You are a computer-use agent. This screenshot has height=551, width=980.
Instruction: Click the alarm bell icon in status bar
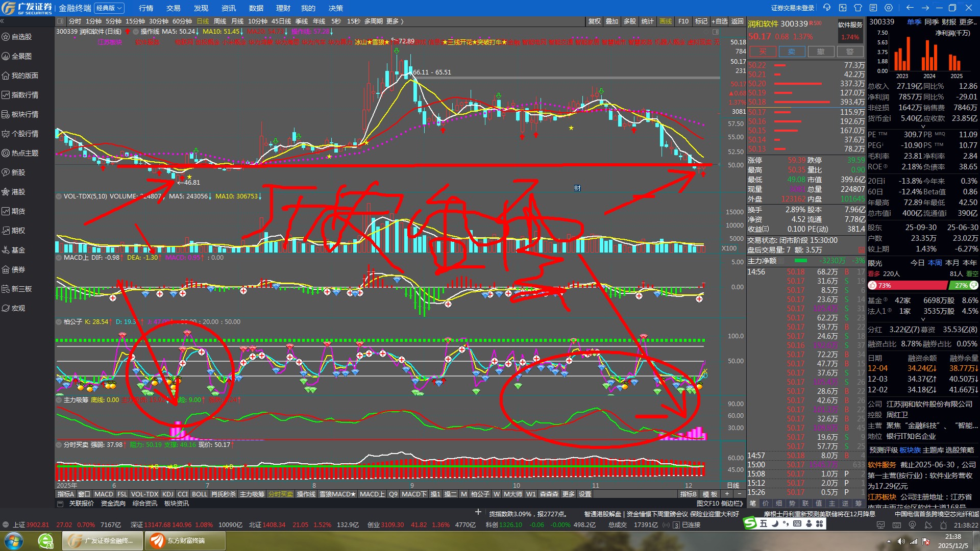point(943,525)
